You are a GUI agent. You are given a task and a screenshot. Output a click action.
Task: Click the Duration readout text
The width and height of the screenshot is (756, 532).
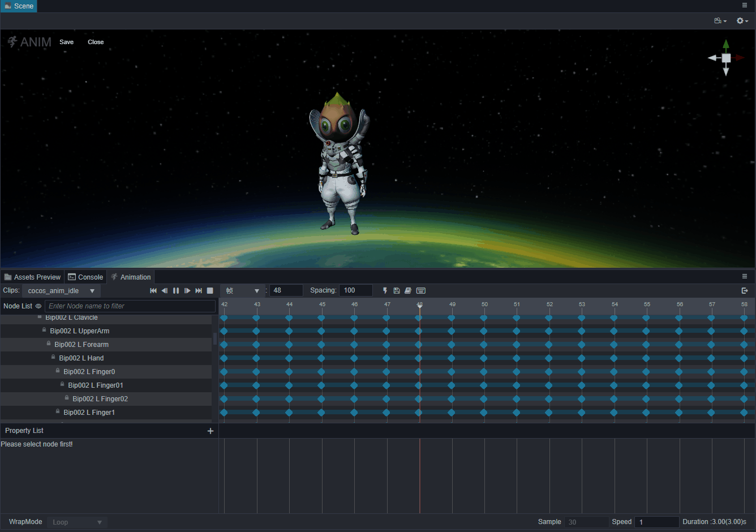[714, 522]
